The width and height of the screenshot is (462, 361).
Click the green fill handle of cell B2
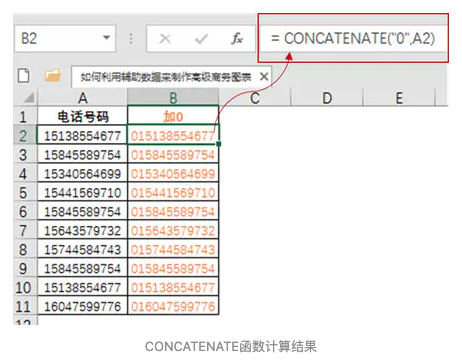point(219,144)
